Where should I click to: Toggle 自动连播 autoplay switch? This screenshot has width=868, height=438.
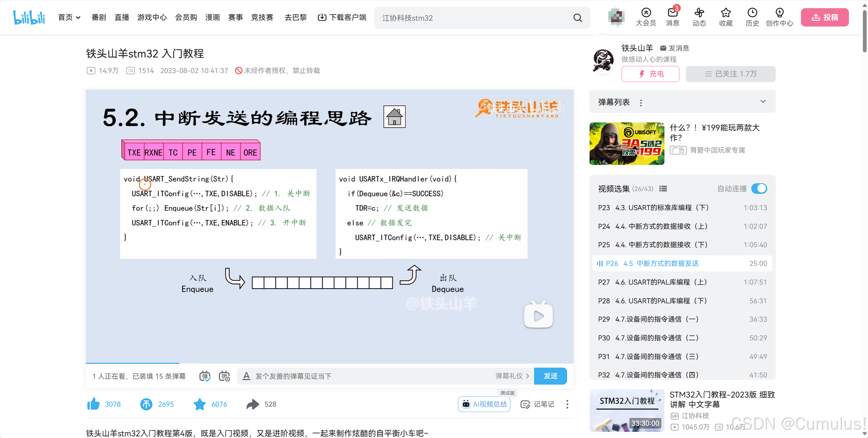click(x=759, y=188)
